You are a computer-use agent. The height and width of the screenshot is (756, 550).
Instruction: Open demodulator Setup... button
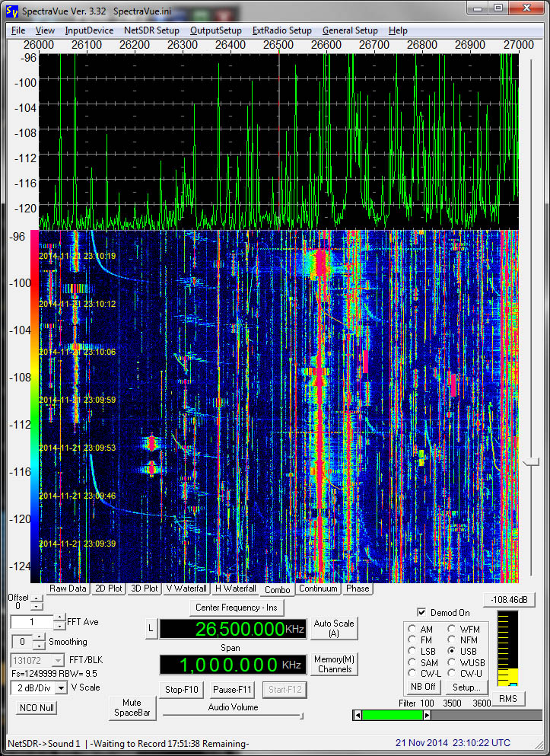pos(466,687)
